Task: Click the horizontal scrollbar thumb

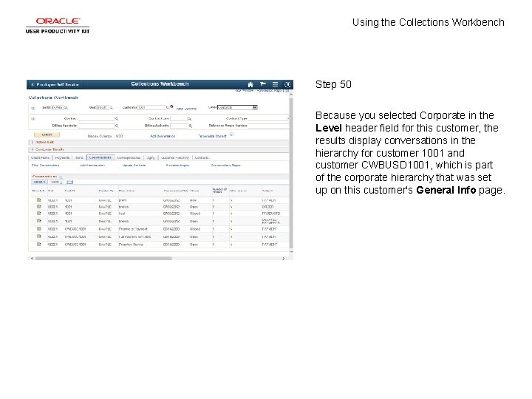Action: (103, 259)
